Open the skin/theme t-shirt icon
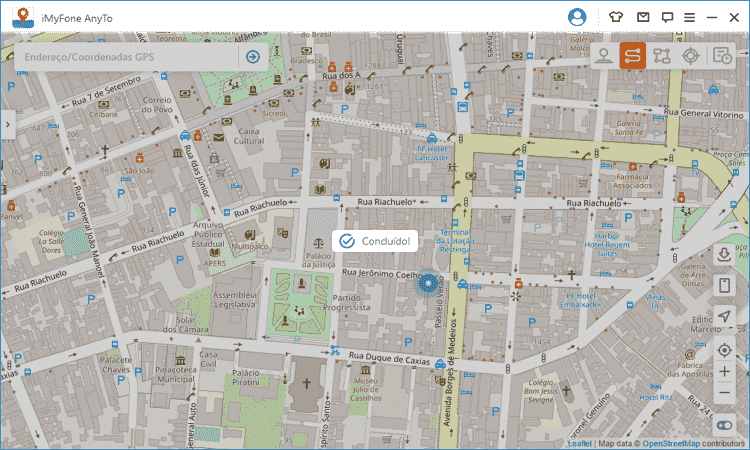The image size is (750, 450). [x=616, y=17]
